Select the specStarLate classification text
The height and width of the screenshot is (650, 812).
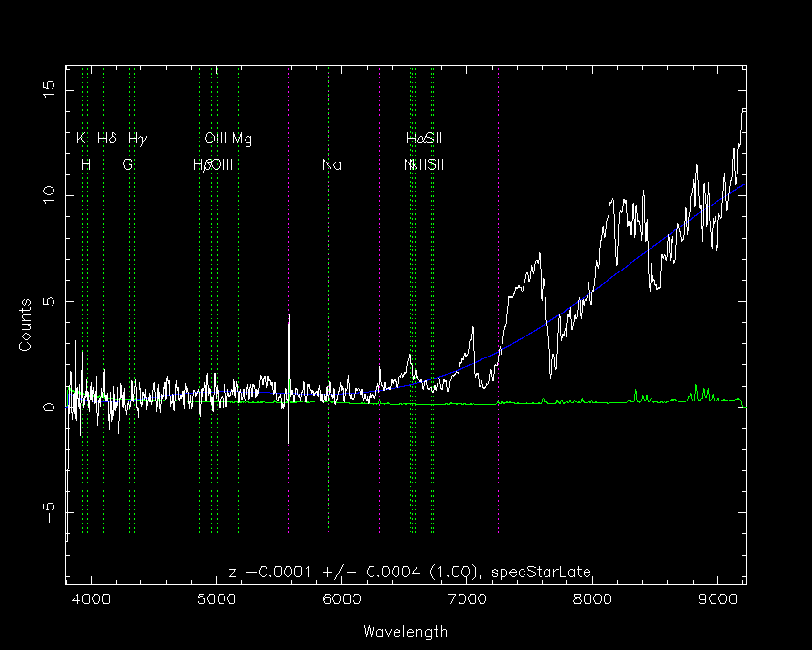click(541, 573)
